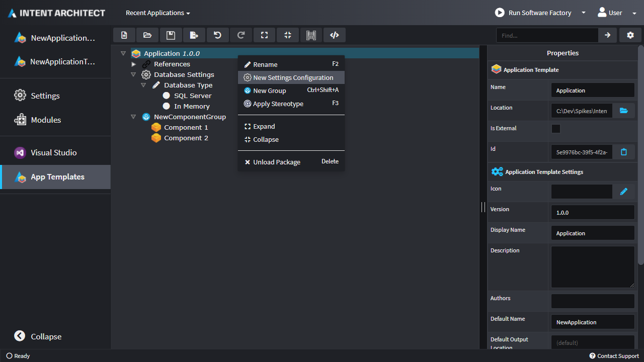Image resolution: width=644 pixels, height=362 pixels.
Task: Toggle the Is External checkbox
Action: [x=556, y=129]
